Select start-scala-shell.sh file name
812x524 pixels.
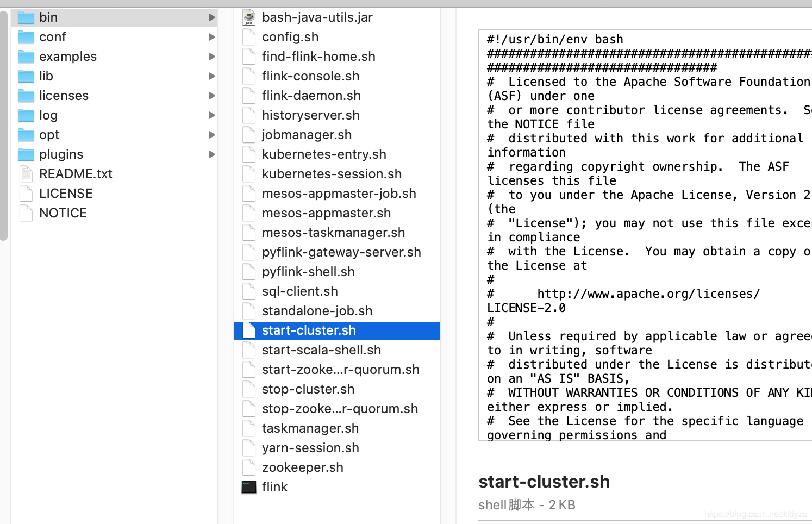tap(321, 350)
